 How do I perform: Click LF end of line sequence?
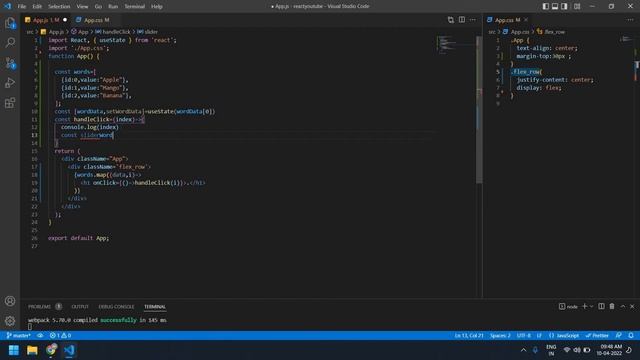[539, 336]
